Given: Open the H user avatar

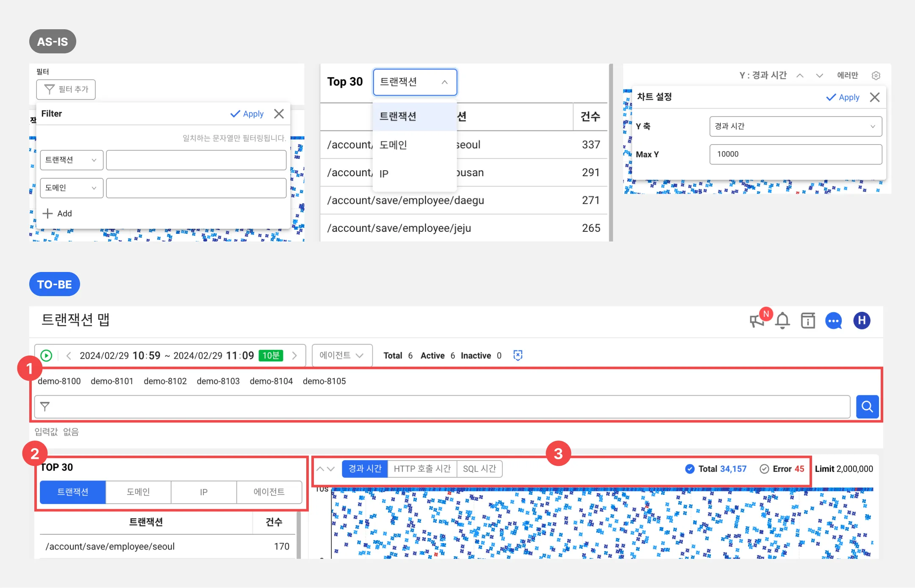Looking at the screenshot, I should [x=862, y=320].
